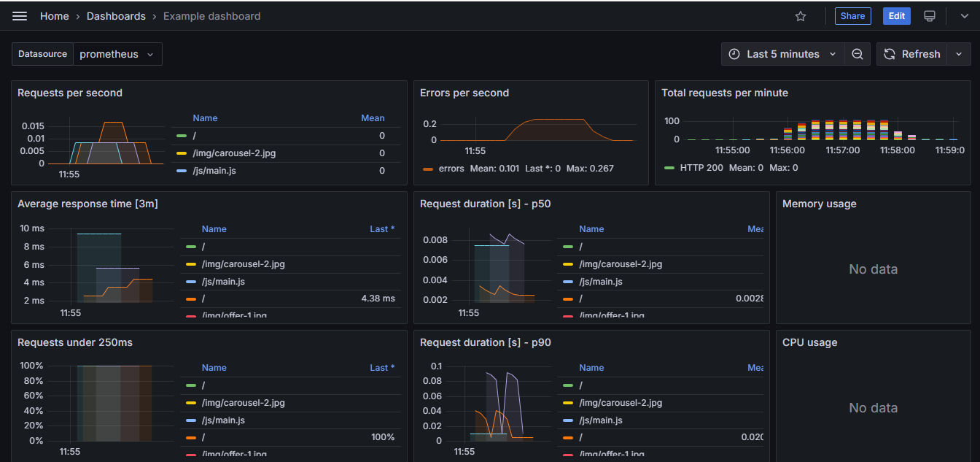Open Dashboards from the breadcrumb trail

pos(116,15)
